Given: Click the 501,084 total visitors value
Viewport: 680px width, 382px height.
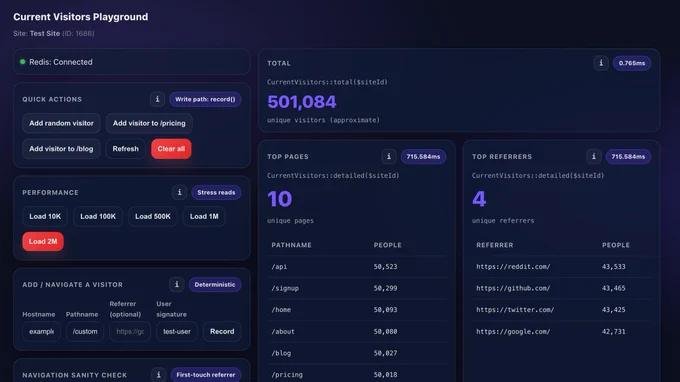Looking at the screenshot, I should 302,102.
